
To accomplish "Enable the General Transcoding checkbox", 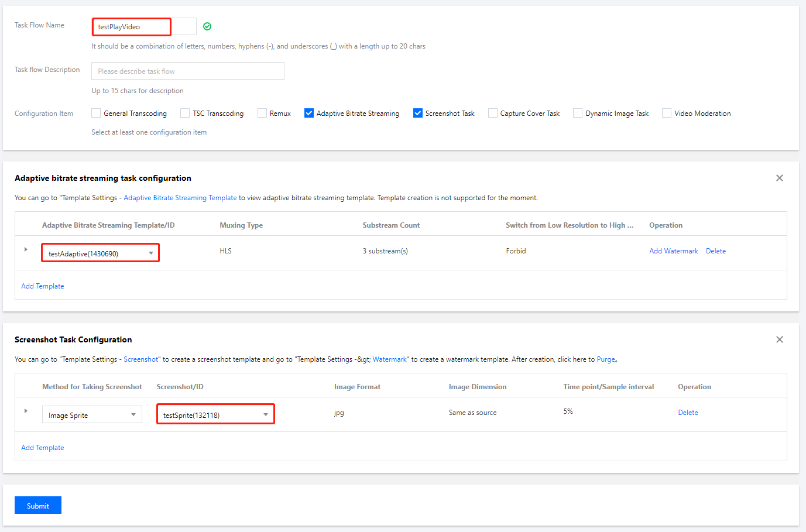I will click(x=96, y=113).
